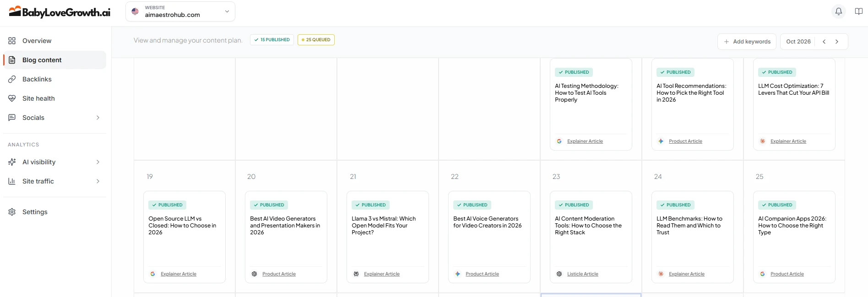Viewport: 868px width, 297px height.
Task: Open AI Testing Methodology article card
Action: (591, 104)
